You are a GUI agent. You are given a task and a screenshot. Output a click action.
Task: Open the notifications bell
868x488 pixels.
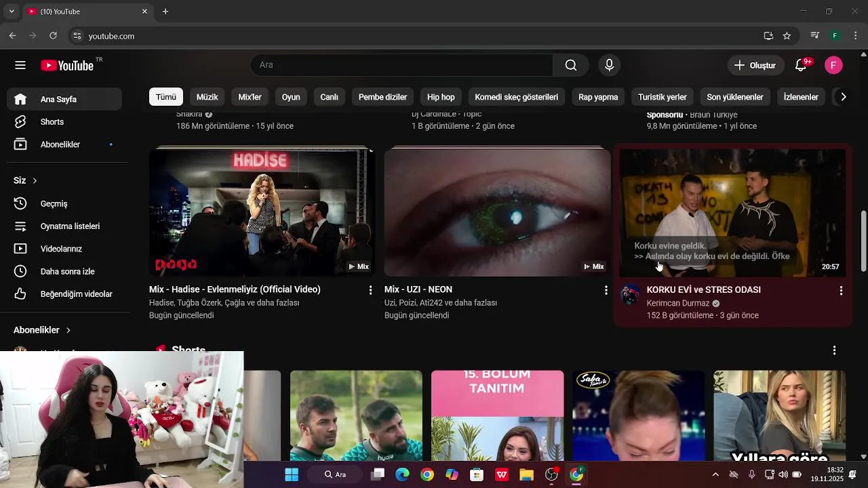pyautogui.click(x=801, y=65)
